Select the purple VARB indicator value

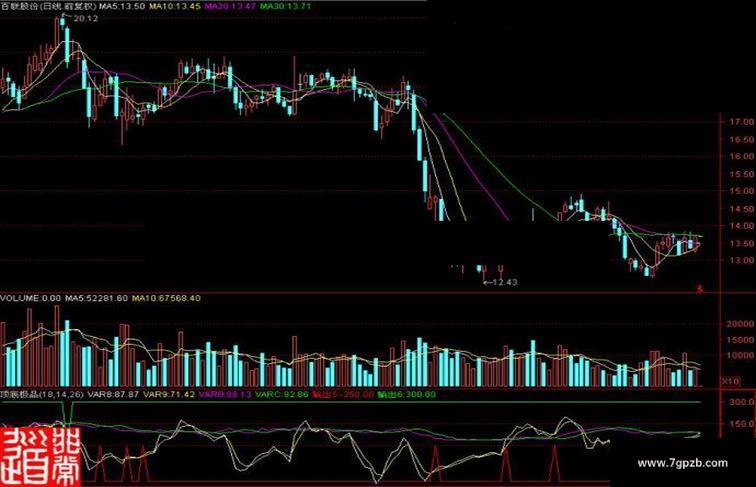225,394
